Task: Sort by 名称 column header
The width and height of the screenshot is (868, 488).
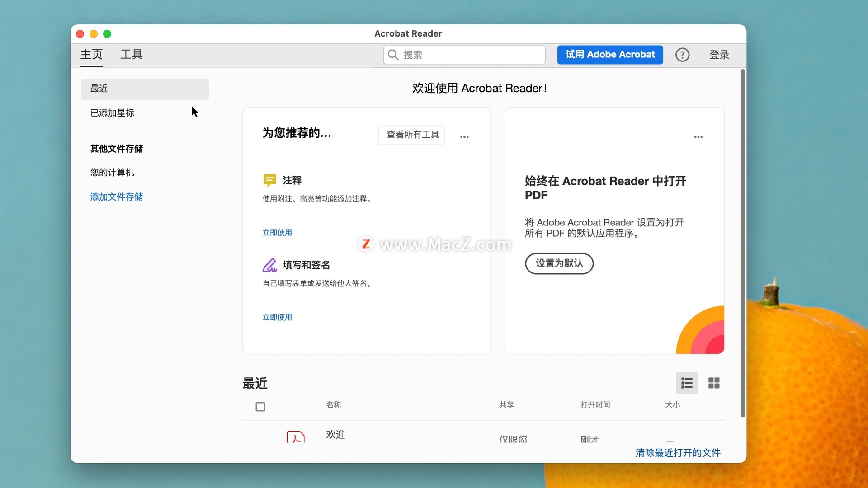Action: [x=334, y=405]
